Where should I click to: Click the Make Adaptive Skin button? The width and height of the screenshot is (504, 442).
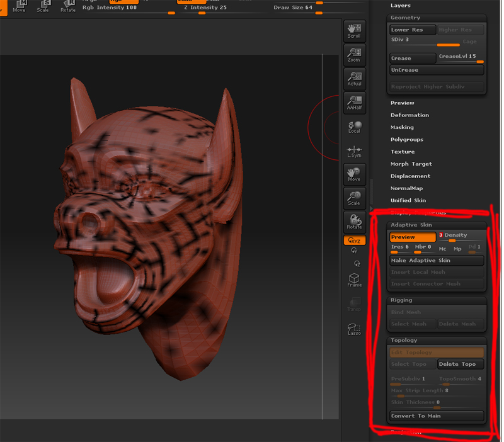tap(437, 260)
